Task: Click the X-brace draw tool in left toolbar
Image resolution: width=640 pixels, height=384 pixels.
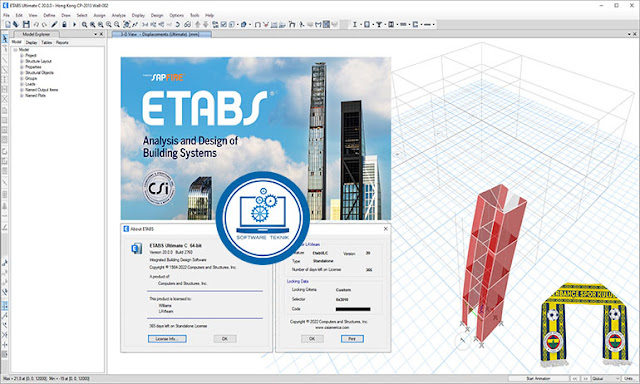Action: pyautogui.click(x=5, y=99)
